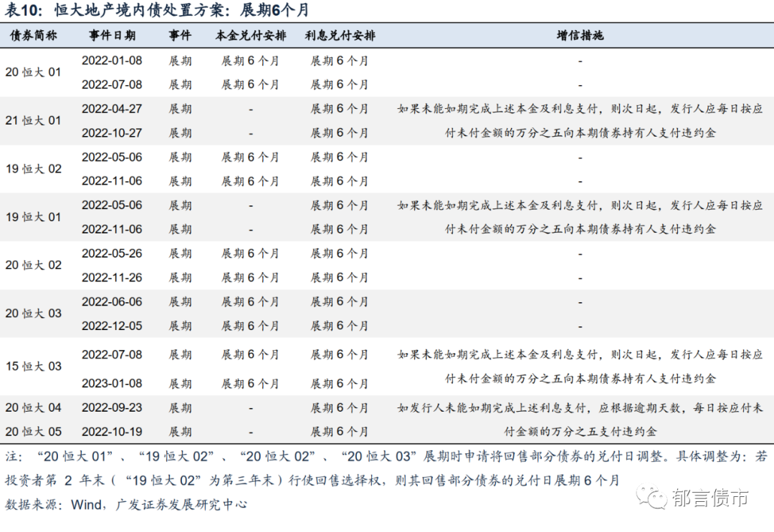
Task: Click interest '展期 6 个月' in 2022-10-19 row
Action: [340, 432]
